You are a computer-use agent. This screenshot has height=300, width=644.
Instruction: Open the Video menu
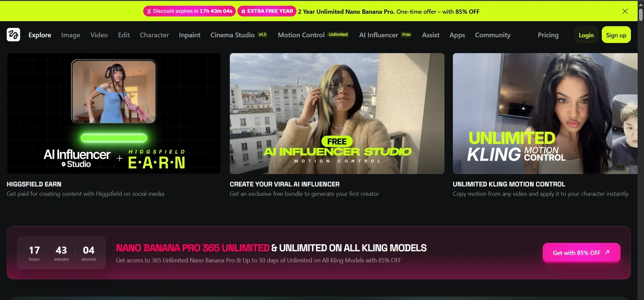point(99,35)
